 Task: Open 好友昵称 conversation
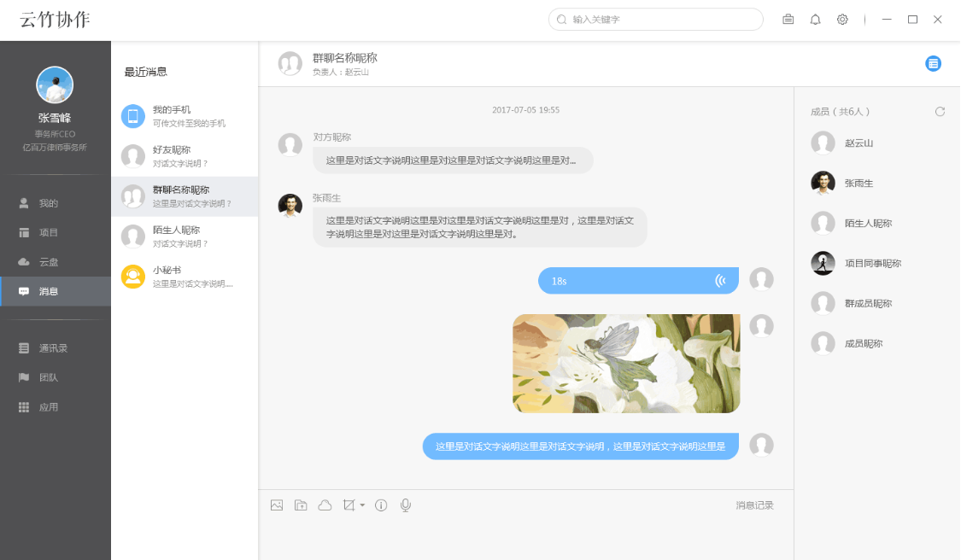point(185,156)
